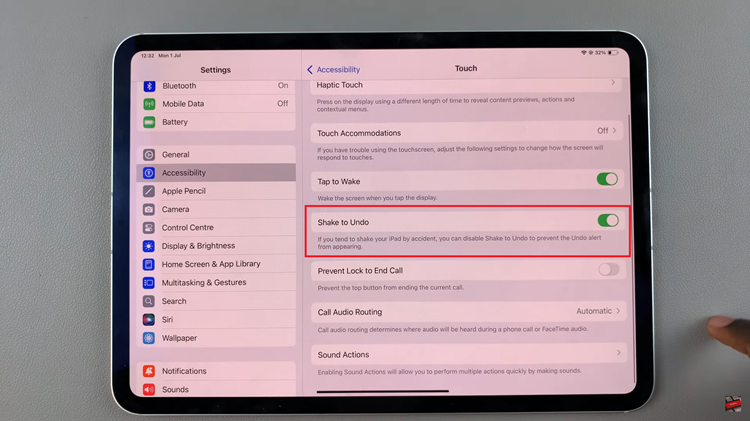The width and height of the screenshot is (750, 421).
Task: Tap the red Sounds speaker icon
Action: (x=149, y=389)
